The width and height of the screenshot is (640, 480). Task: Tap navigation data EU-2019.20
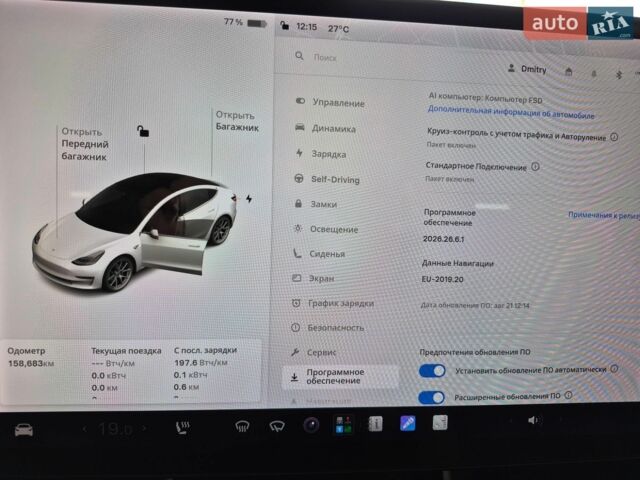coord(442,280)
